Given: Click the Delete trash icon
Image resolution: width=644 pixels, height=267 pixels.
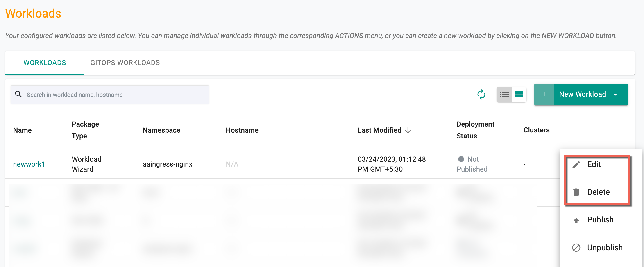Looking at the screenshot, I should coord(576,192).
